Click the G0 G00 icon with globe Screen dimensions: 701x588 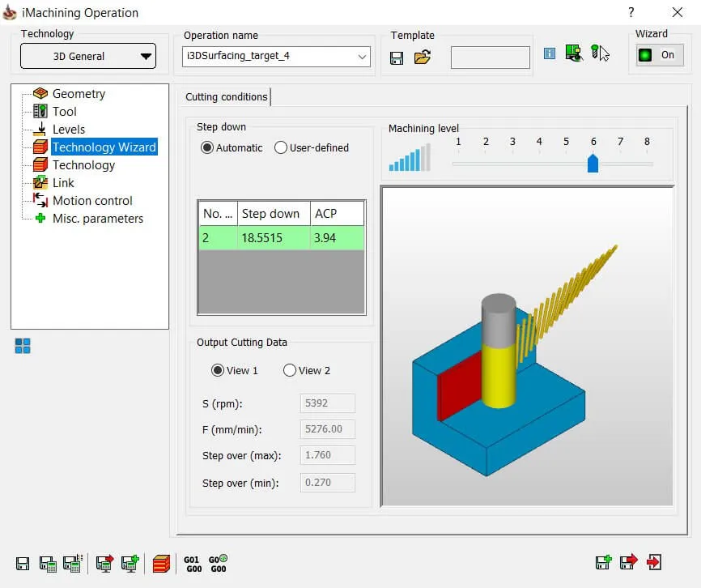tap(219, 564)
